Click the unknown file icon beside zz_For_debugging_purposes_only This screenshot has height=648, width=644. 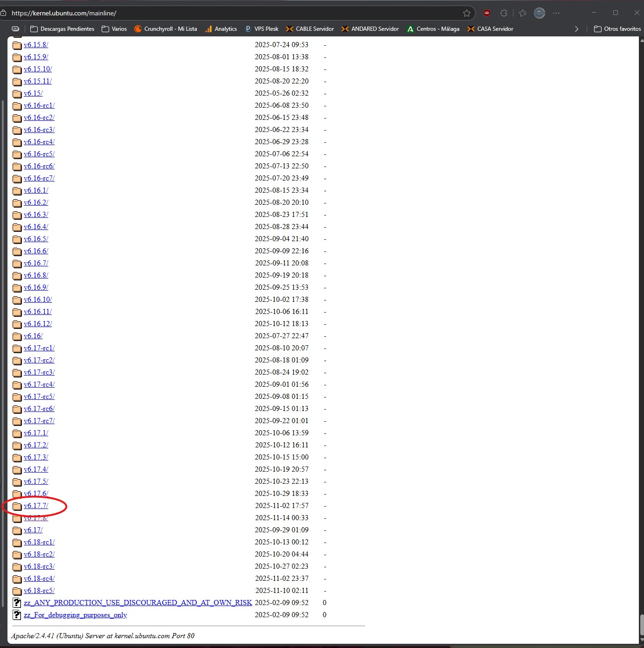coord(17,615)
